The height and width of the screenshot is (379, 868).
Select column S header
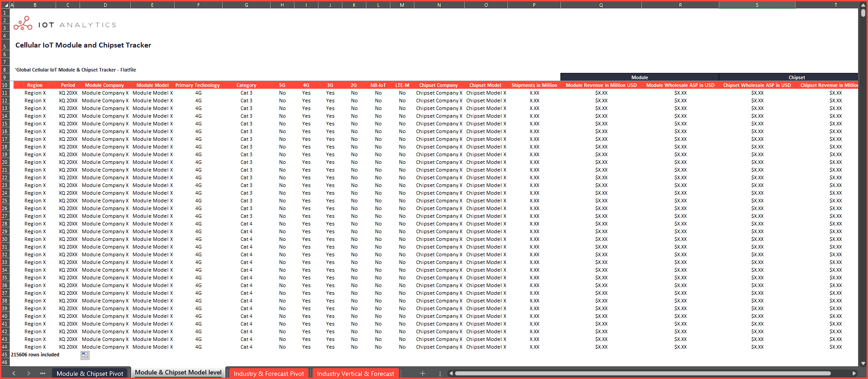[757, 5]
